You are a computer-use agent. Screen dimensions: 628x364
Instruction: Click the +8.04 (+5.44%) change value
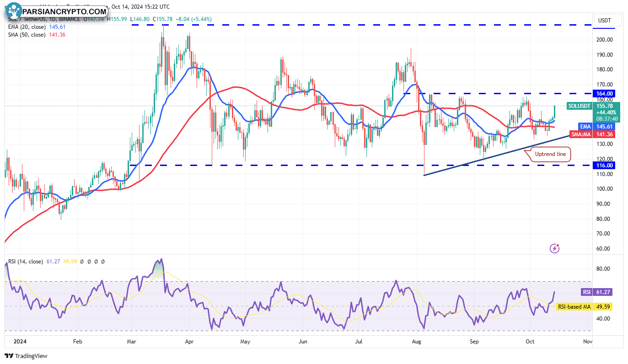pyautogui.click(x=194, y=19)
